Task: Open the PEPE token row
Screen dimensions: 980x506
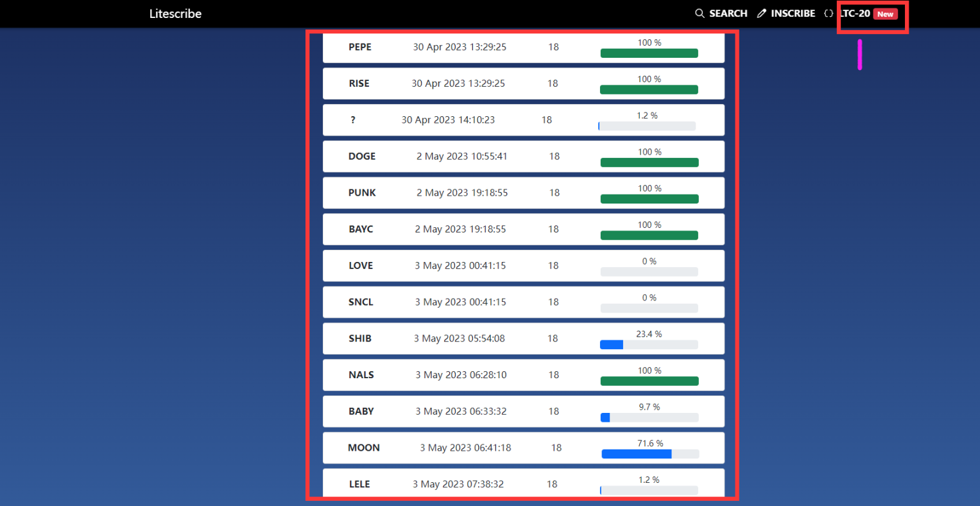Action: (x=360, y=47)
